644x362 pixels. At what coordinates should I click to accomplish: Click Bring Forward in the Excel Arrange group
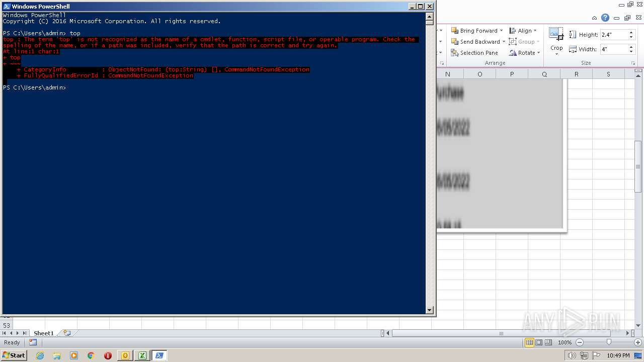474,31
